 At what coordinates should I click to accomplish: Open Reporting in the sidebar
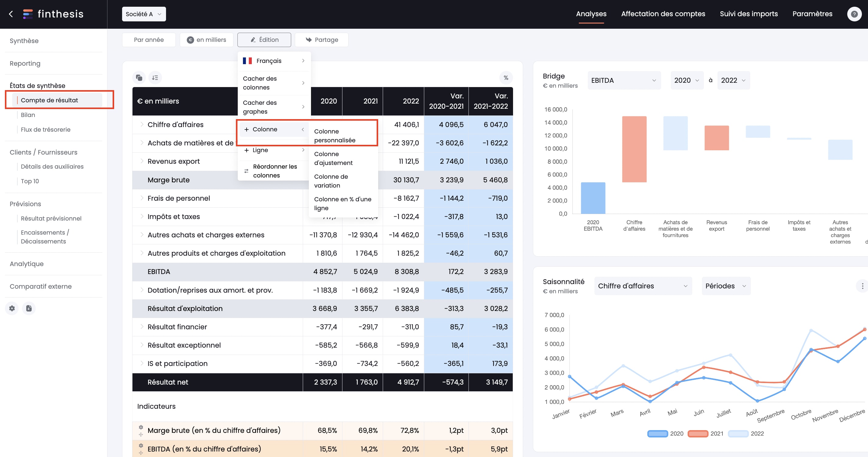[25, 64]
